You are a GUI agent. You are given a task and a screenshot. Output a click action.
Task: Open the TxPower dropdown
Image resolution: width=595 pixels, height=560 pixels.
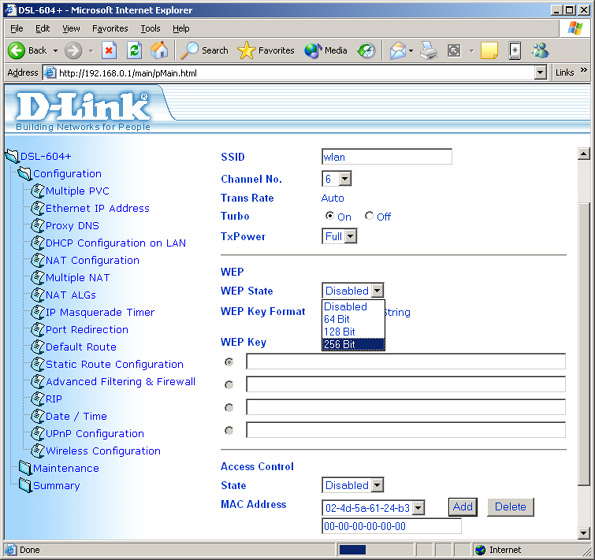click(350, 236)
